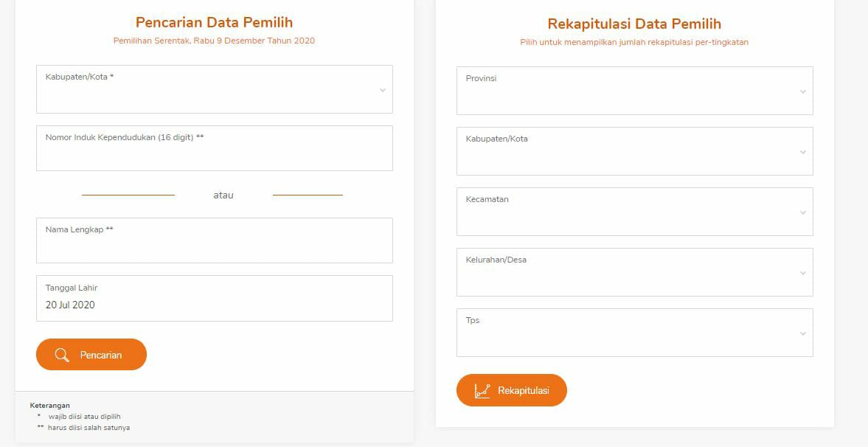Focus the Nama Lengkap input field

tap(214, 240)
